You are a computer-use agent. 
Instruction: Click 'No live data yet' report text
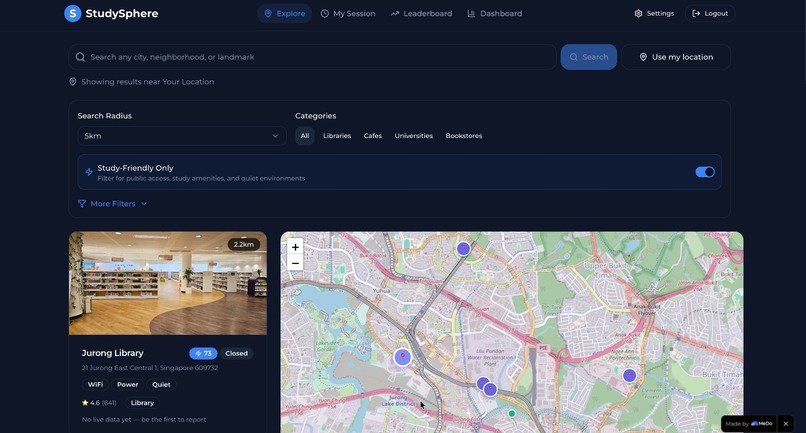coord(144,420)
